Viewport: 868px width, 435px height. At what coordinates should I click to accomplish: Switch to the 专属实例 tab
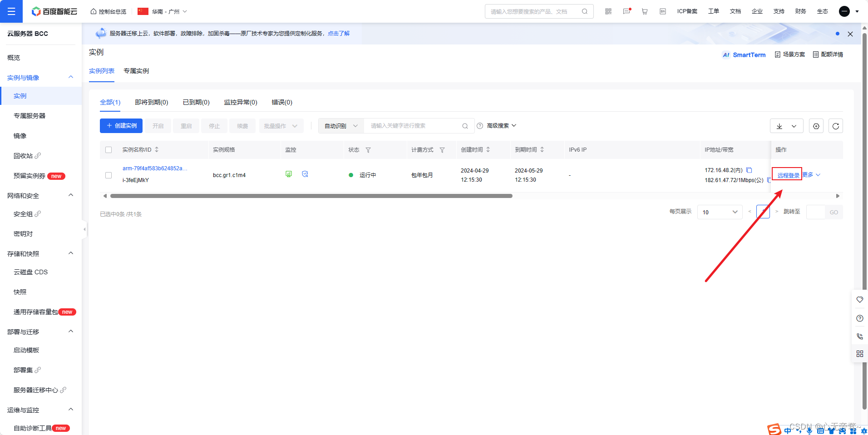(136, 71)
